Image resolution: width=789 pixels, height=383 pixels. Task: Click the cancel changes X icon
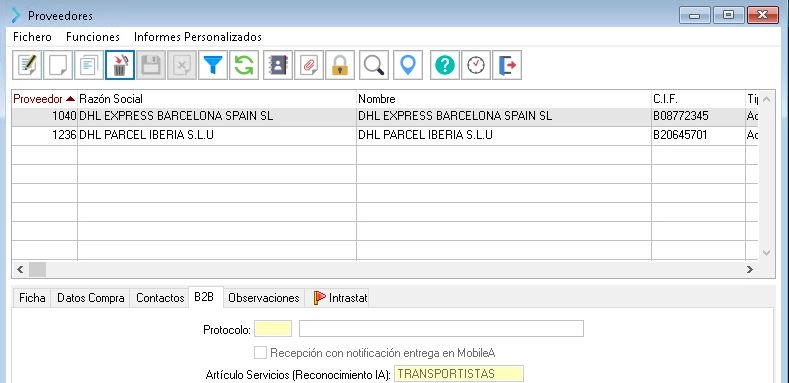tap(182, 65)
